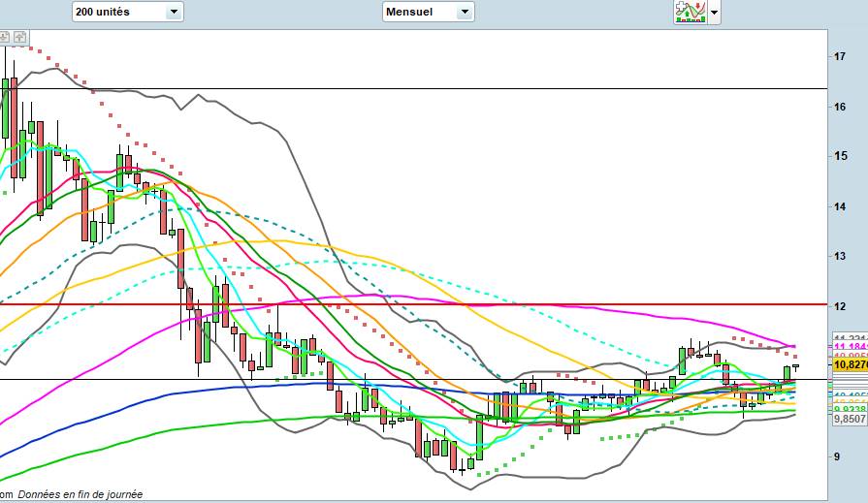868x503 pixels.
Task: Select the grey price label 9,8507
Action: coord(850,419)
